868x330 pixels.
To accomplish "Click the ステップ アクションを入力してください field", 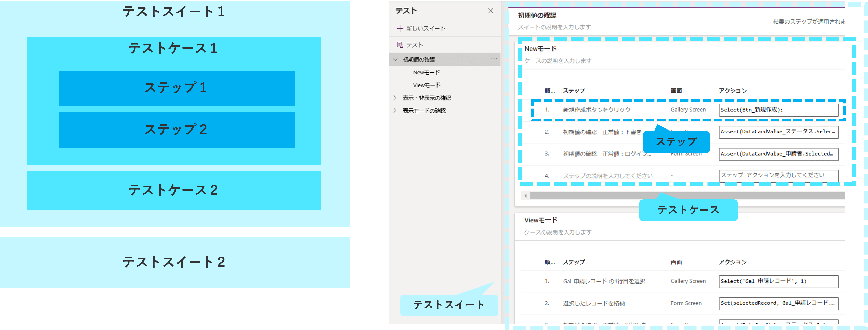I will [778, 176].
